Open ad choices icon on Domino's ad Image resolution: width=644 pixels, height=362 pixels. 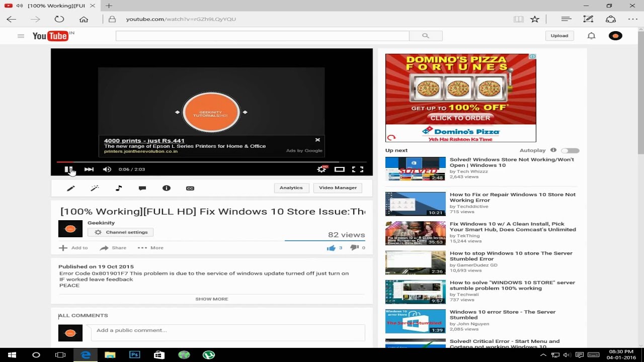(x=532, y=57)
